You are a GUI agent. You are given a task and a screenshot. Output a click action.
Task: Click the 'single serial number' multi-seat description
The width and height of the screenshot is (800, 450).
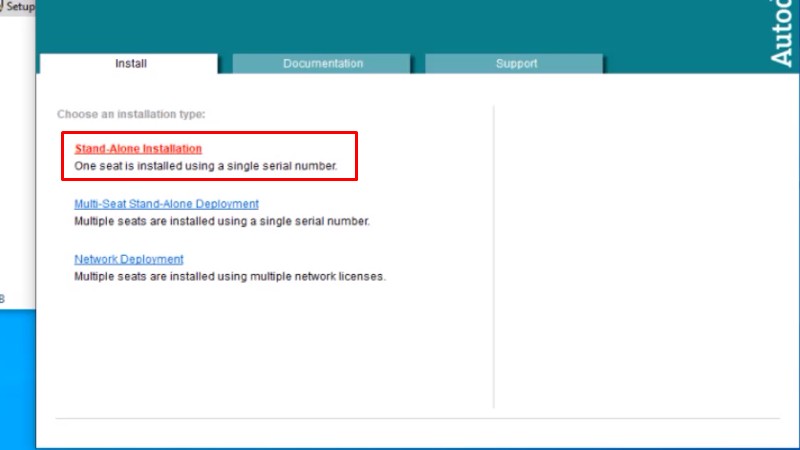(222, 221)
